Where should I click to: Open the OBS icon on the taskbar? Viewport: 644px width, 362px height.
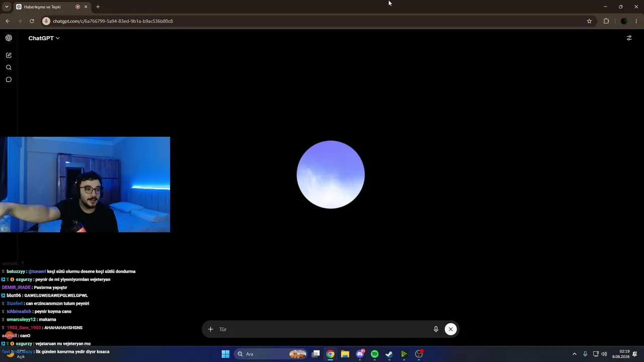pyautogui.click(x=419, y=354)
